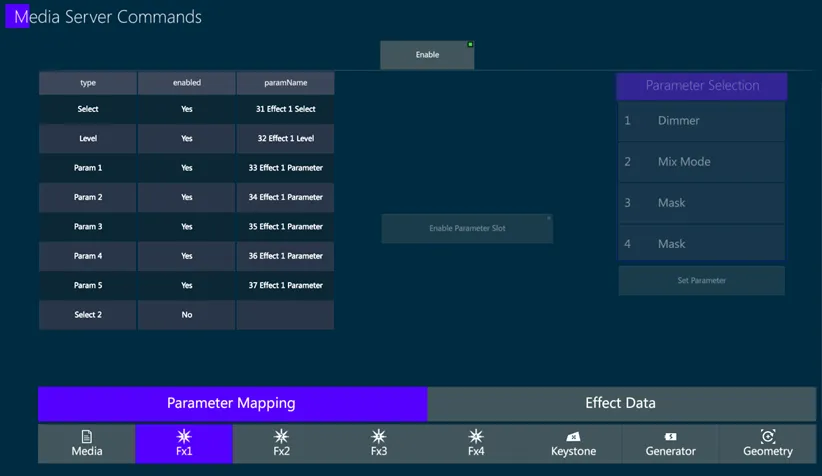The image size is (822, 476).
Task: Click the Enable Parameter Slot button
Action: (467, 228)
